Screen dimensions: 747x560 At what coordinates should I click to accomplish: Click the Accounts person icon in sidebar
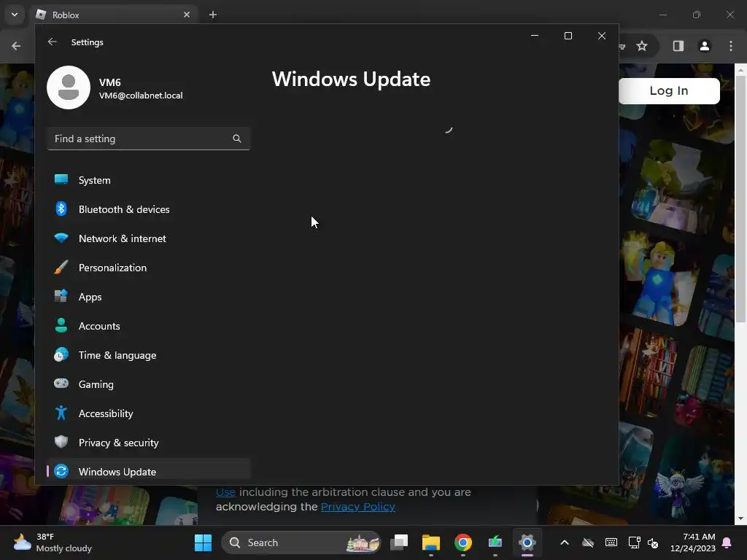tap(61, 325)
